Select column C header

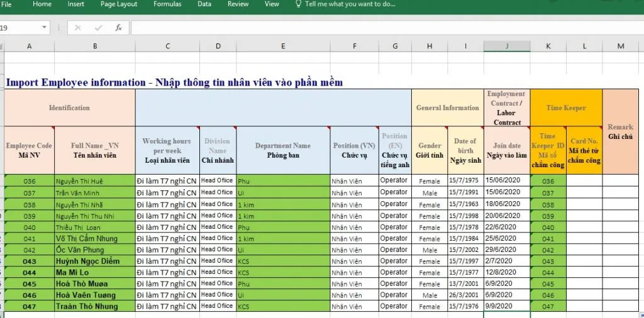pyautogui.click(x=167, y=47)
